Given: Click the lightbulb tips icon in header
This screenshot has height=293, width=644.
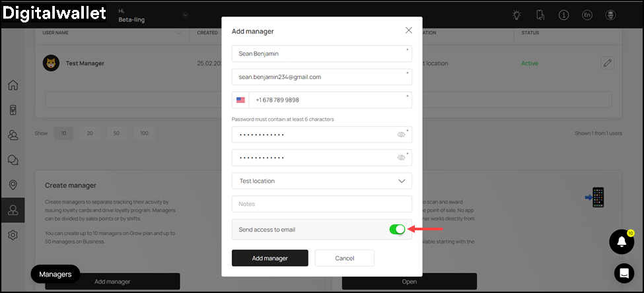Looking at the screenshot, I should [x=516, y=15].
